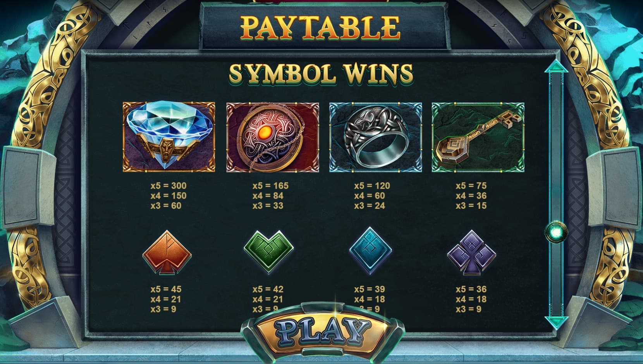Click the silver ring symbol
The width and height of the screenshot is (643, 364).
375,137
